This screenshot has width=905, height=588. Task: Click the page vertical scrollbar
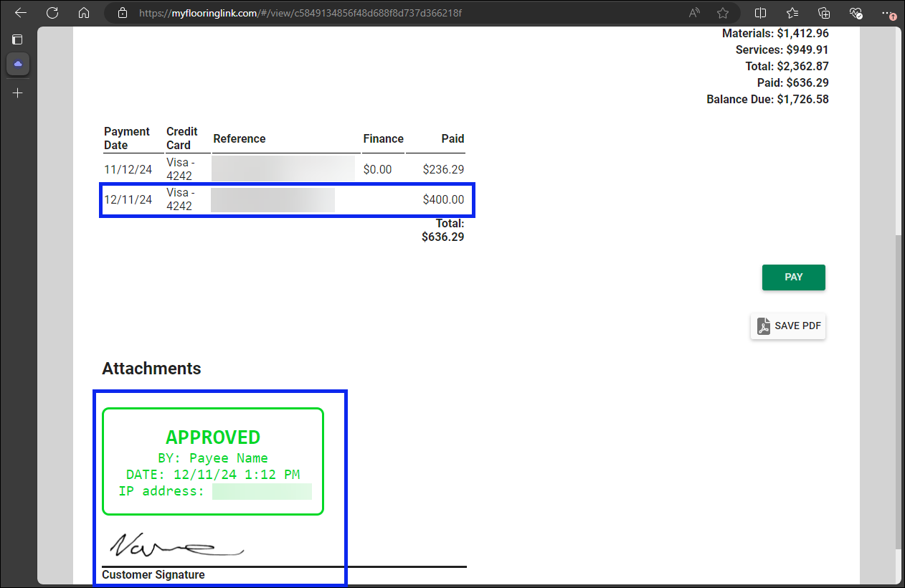click(x=899, y=394)
